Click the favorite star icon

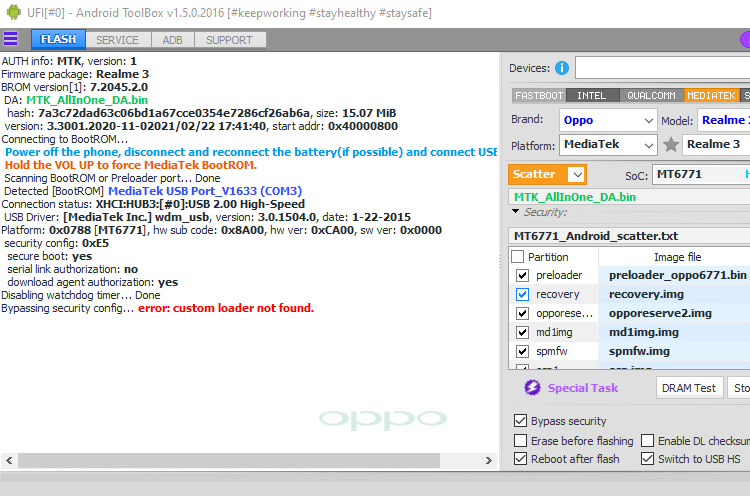point(671,144)
